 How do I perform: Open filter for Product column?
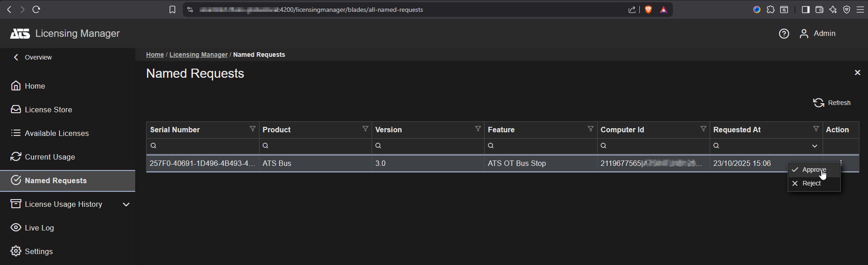tap(365, 129)
